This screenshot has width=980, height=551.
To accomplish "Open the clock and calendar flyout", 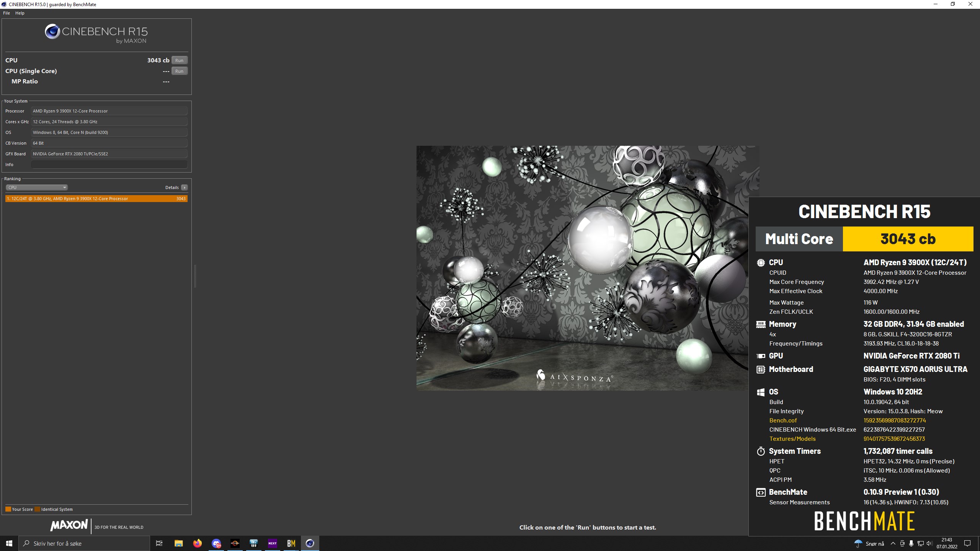I will pos(947,543).
